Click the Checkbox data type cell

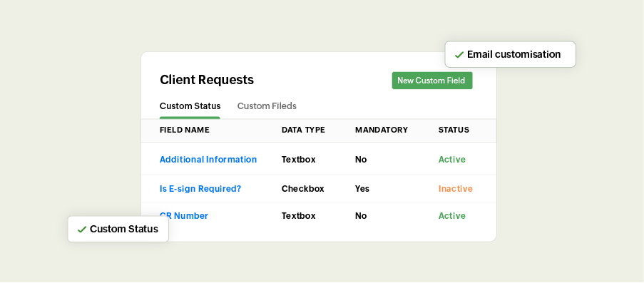point(302,188)
